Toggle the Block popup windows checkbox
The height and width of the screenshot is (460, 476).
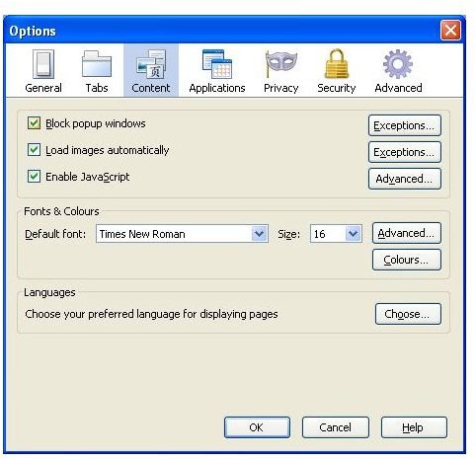click(x=34, y=123)
